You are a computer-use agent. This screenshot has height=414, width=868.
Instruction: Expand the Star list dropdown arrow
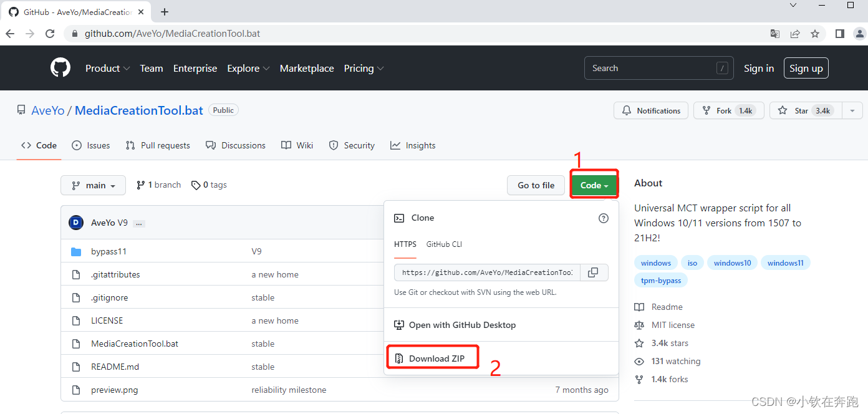(x=852, y=110)
